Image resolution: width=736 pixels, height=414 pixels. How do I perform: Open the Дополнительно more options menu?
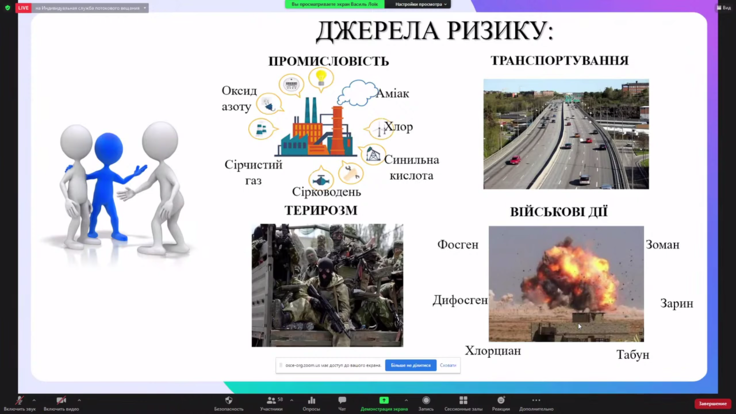[x=536, y=402]
